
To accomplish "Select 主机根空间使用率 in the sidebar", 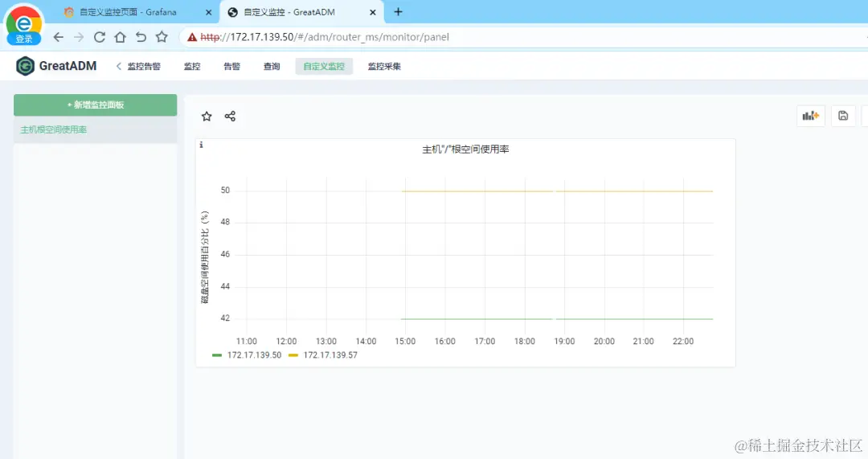I will click(95, 129).
